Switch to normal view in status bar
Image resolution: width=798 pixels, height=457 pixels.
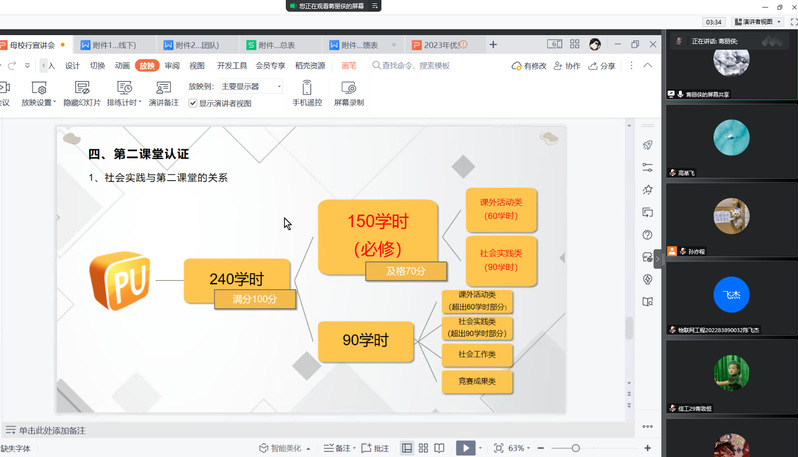[x=407, y=448]
